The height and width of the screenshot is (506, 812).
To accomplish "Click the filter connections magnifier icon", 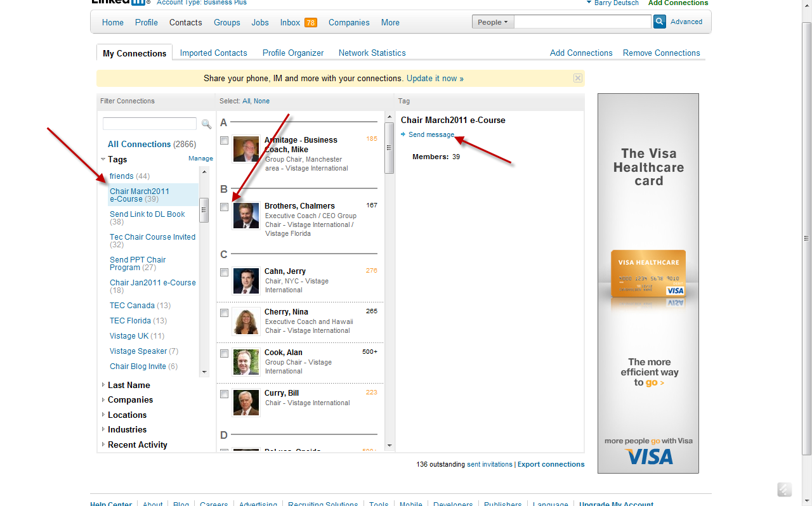I will pos(206,124).
